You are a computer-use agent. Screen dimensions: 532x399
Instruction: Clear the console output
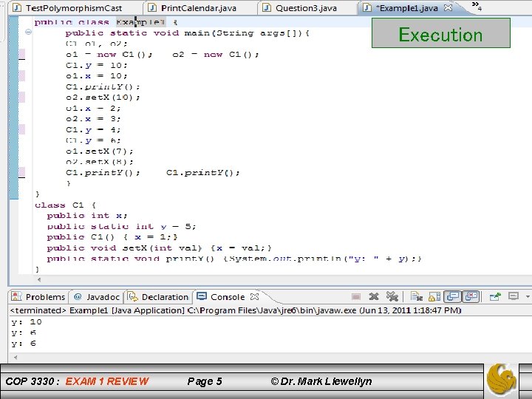coord(417,296)
